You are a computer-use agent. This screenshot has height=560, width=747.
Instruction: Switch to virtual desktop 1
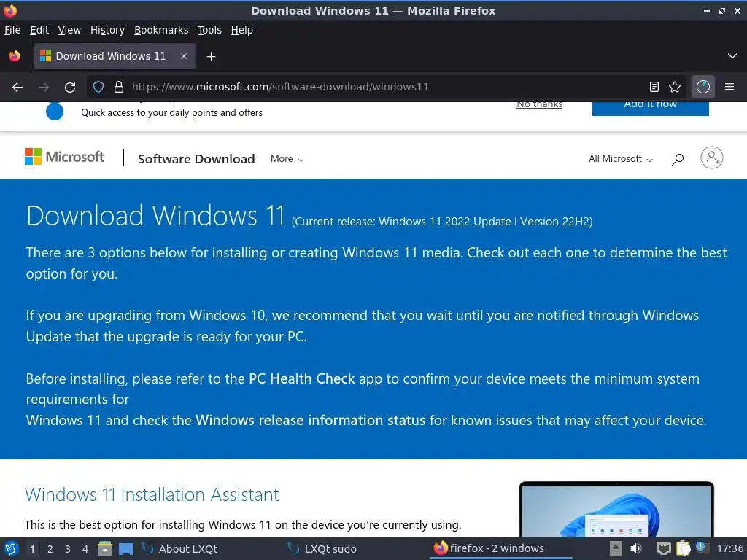(32, 549)
